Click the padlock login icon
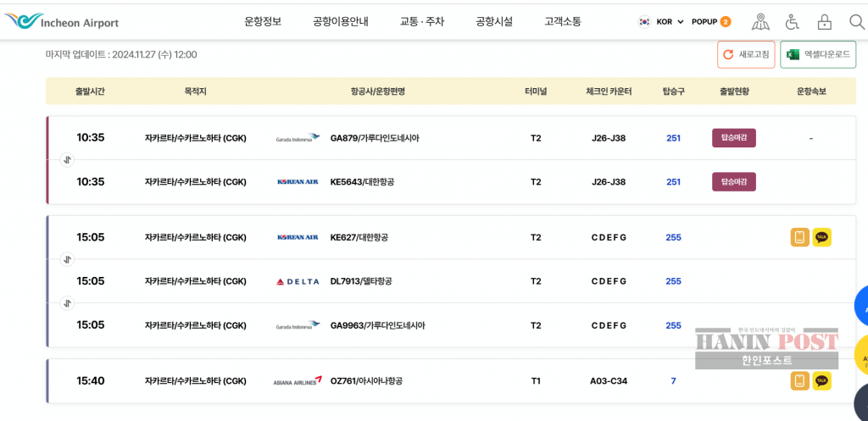The image size is (868, 421). [824, 22]
